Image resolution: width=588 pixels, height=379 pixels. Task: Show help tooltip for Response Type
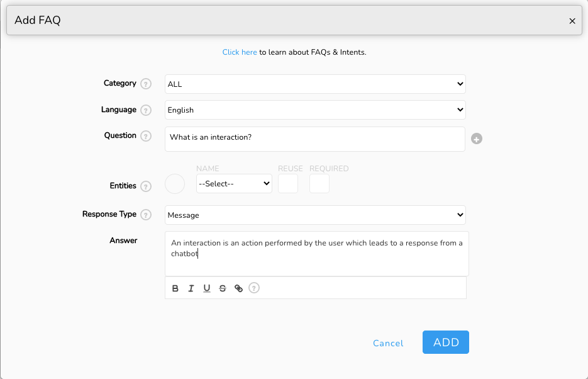pos(146,215)
